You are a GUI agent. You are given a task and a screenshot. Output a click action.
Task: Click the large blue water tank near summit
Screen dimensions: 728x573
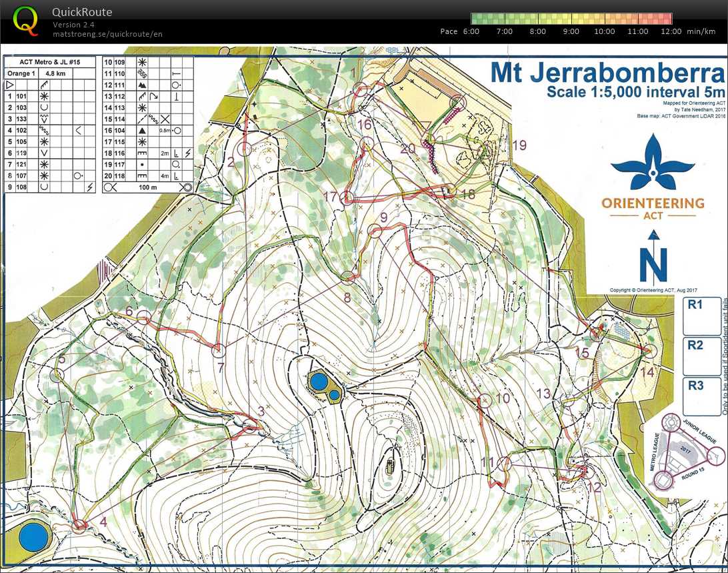(319, 382)
